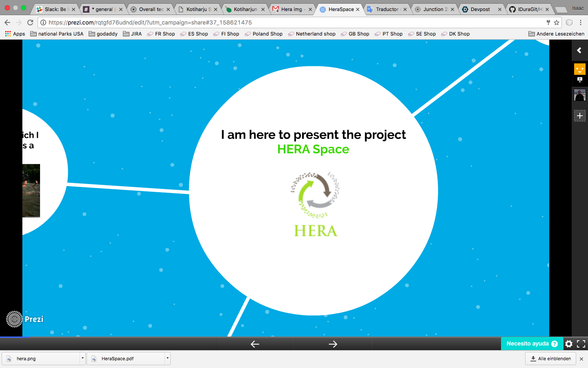The width and height of the screenshot is (588, 368).
Task: Close the HeraSpace browser tab
Action: (358, 9)
